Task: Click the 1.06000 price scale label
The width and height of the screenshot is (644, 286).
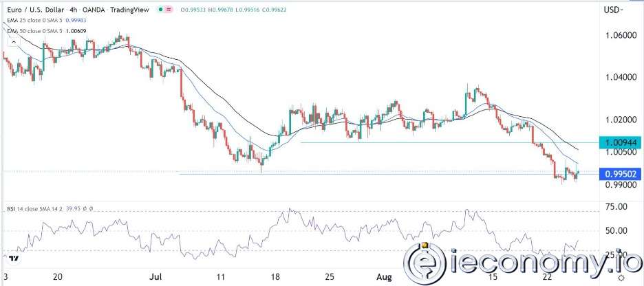Action: coord(622,35)
